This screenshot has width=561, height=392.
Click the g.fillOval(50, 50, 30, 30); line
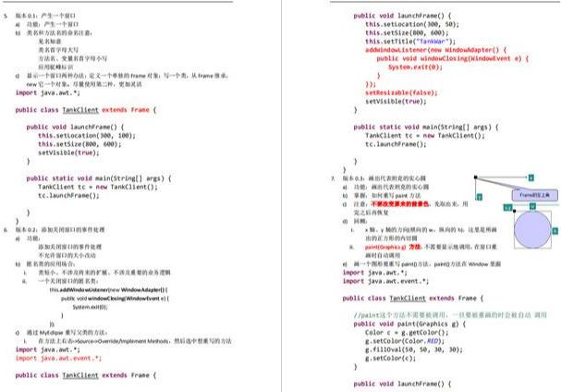413,349
